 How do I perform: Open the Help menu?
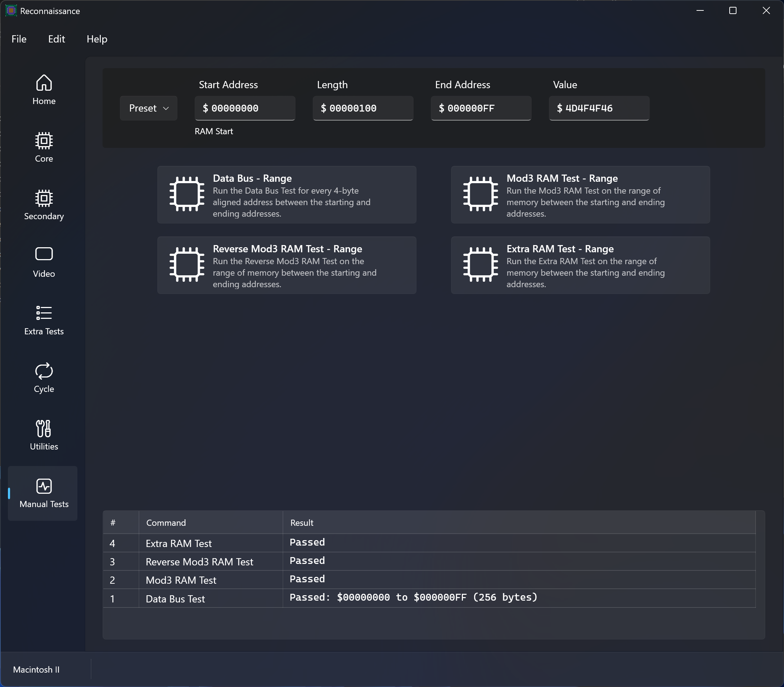tap(96, 39)
